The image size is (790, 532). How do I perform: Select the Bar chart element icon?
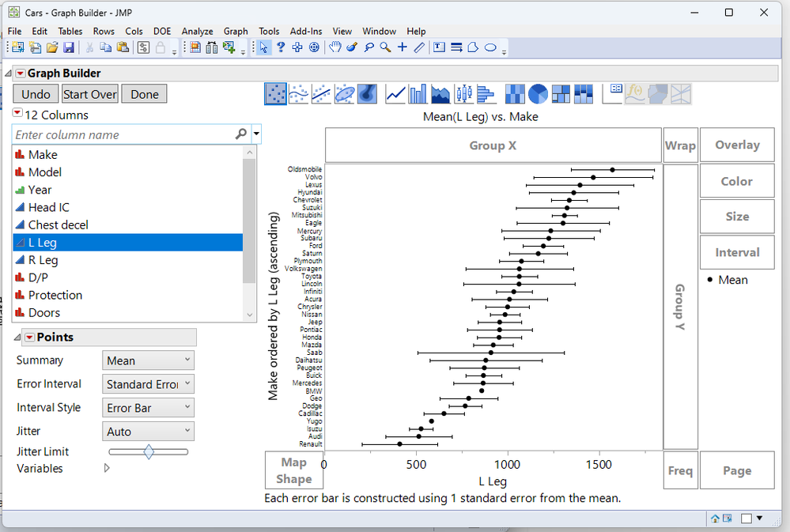[x=418, y=94]
